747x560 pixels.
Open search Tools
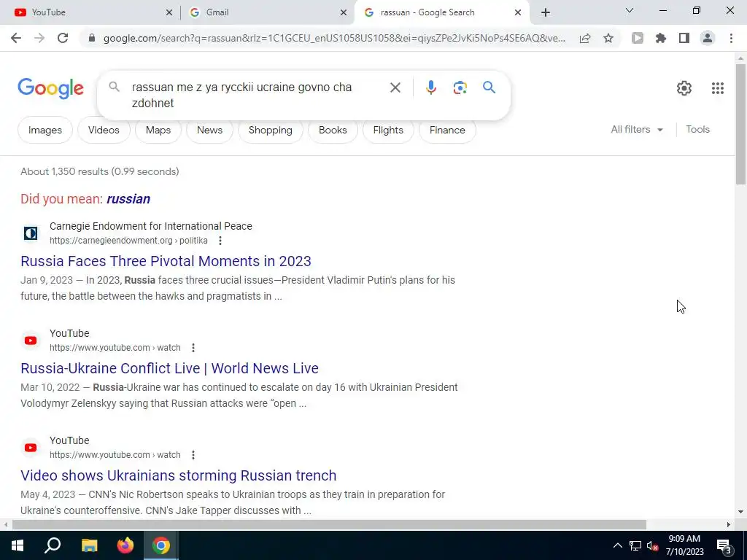697,130
